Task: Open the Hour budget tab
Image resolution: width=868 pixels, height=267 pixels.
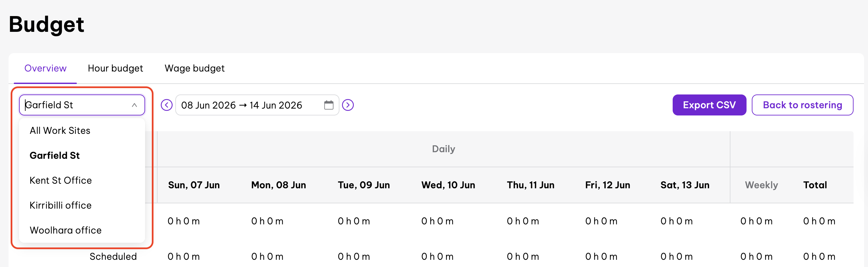Action: (115, 68)
